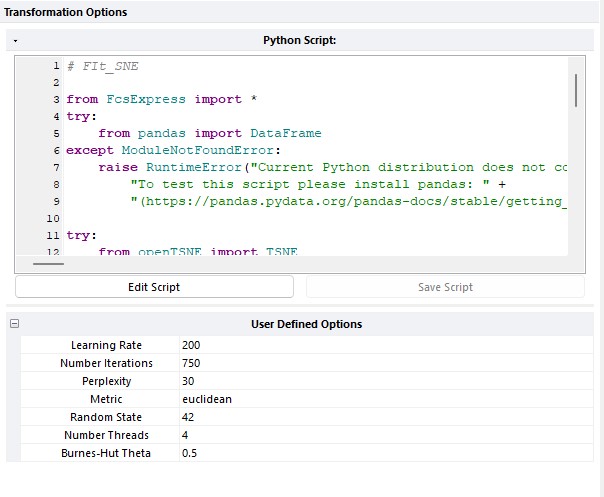This screenshot has height=497, width=604.
Task: Select the Burnes-Hut Theta label
Action: [106, 453]
